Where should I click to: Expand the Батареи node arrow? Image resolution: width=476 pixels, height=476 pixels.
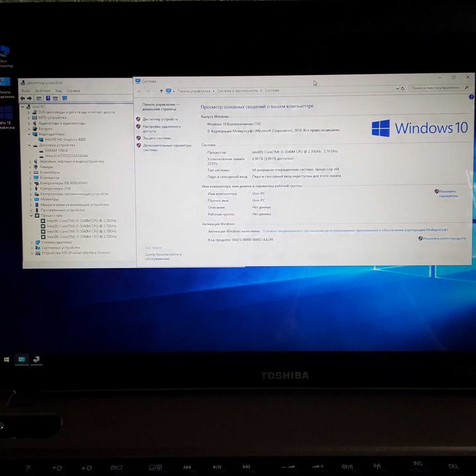coord(29,129)
